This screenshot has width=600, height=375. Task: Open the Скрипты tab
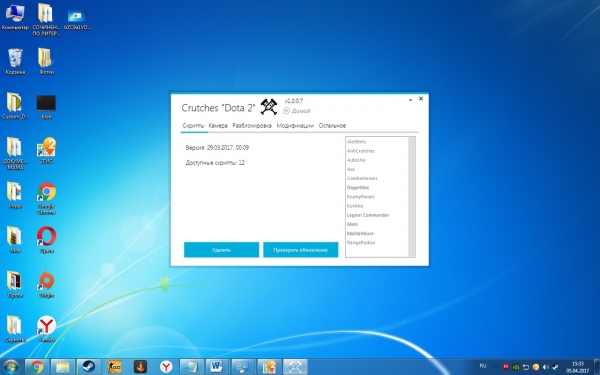coord(193,126)
